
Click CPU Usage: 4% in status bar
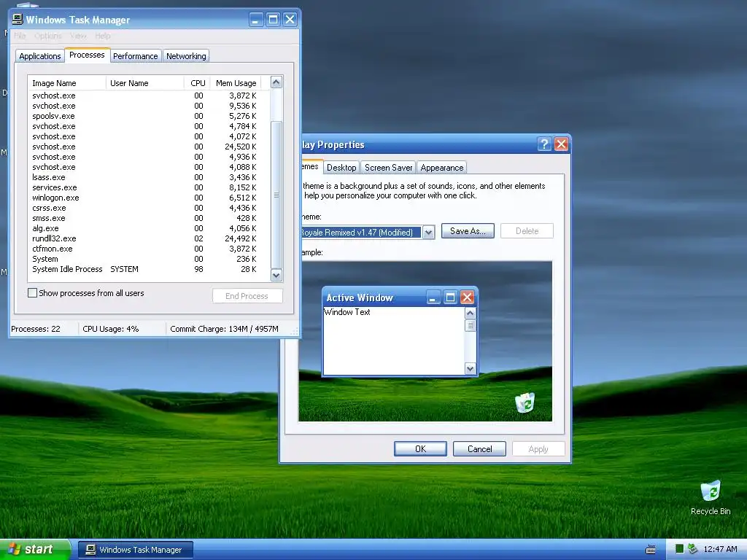tap(111, 329)
